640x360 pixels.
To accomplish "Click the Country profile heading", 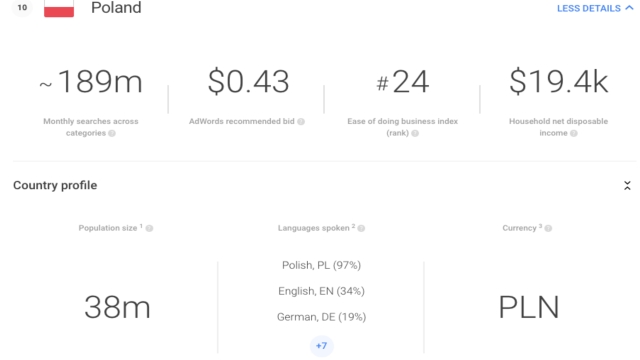I will 55,185.
